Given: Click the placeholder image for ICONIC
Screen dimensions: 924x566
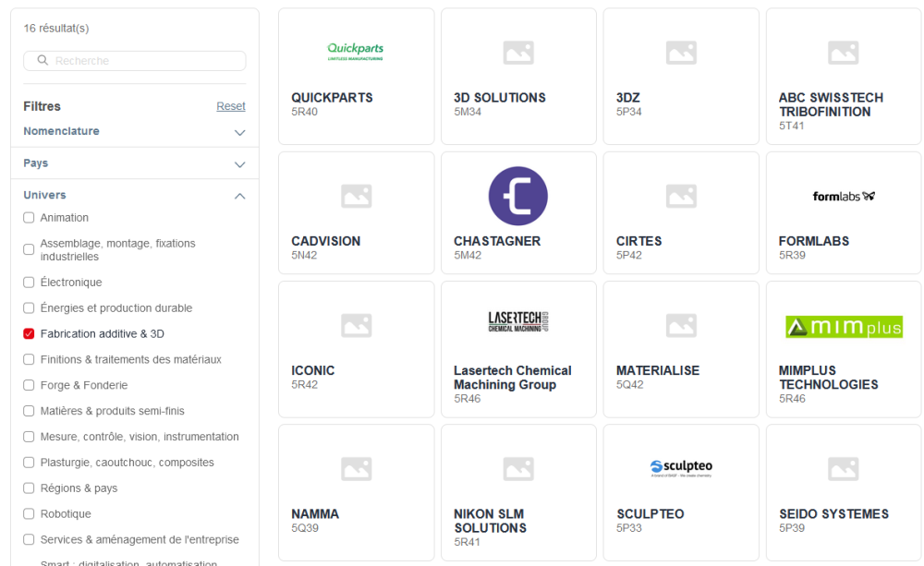Looking at the screenshot, I should [357, 325].
